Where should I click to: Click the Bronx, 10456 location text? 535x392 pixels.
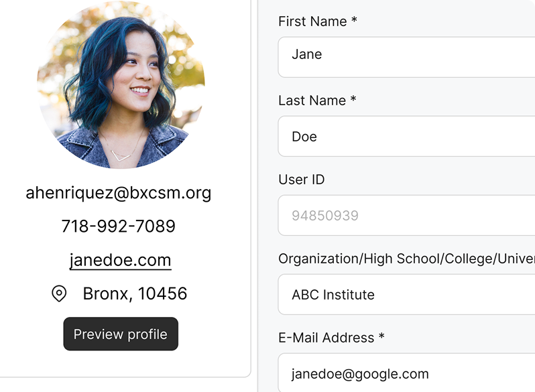point(135,293)
